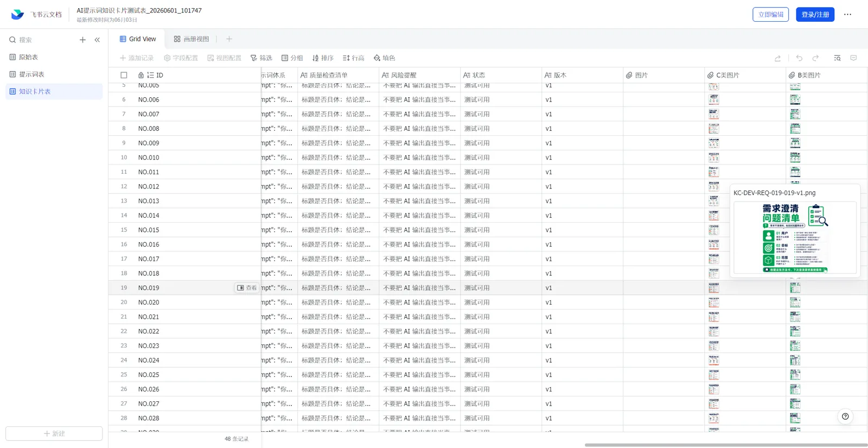This screenshot has width=868, height=448.
Task: Click B类图片 thumbnail in row NO.024
Action: tap(795, 360)
